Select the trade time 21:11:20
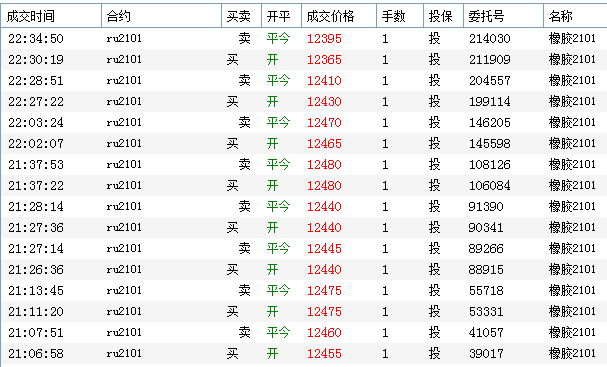Image resolution: width=607 pixels, height=367 pixels. 36,312
